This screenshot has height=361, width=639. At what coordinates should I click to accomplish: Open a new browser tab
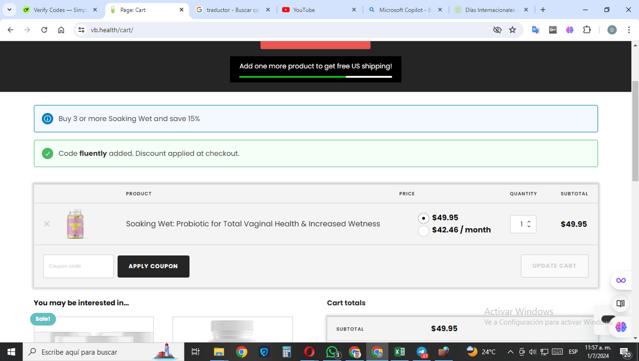(x=543, y=10)
